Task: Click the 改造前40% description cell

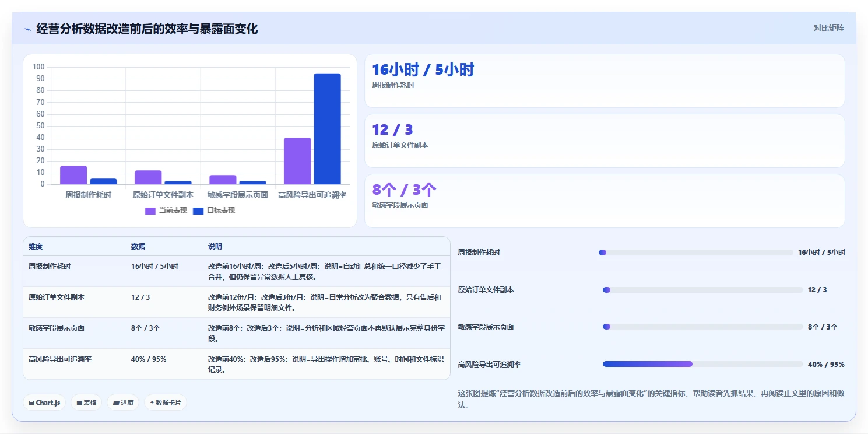Action: pyautogui.click(x=326, y=364)
